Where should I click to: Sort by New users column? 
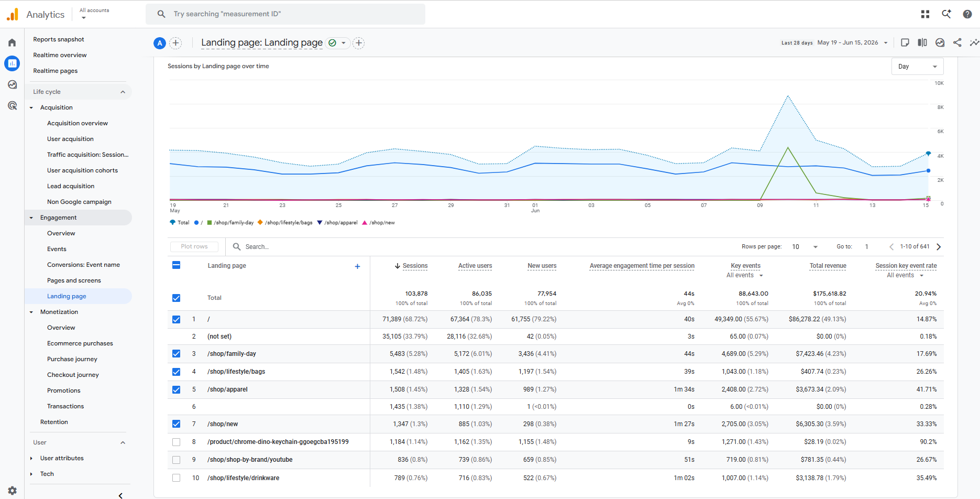coord(542,266)
